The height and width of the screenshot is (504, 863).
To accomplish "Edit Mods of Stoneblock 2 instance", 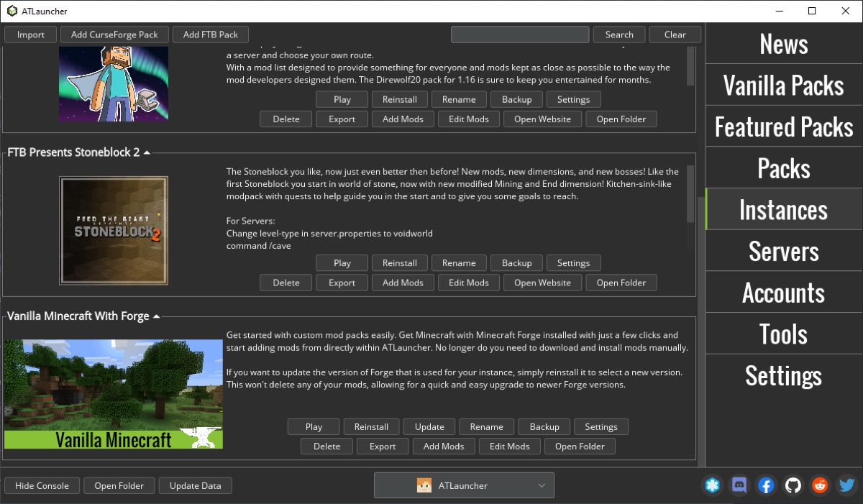I will pos(469,283).
